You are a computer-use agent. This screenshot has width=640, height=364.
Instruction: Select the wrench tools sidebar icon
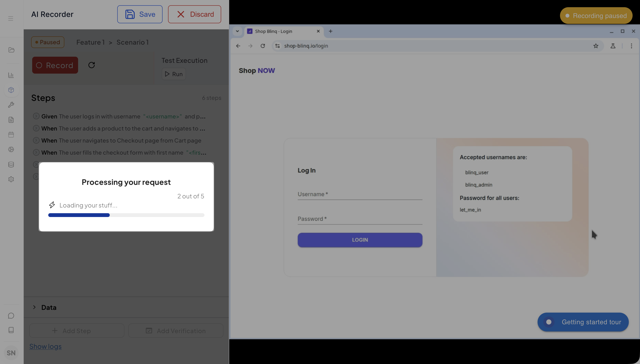(x=11, y=105)
